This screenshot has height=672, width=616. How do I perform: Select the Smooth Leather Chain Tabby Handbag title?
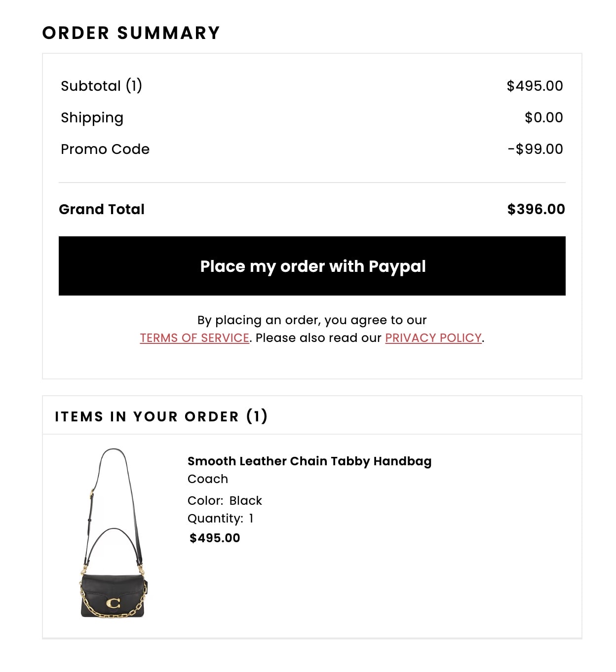point(309,461)
